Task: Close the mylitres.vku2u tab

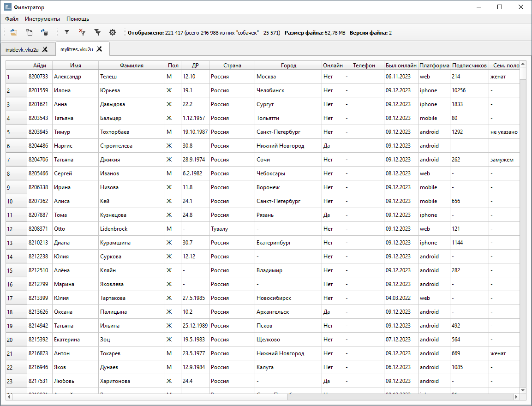Action: [x=99, y=49]
